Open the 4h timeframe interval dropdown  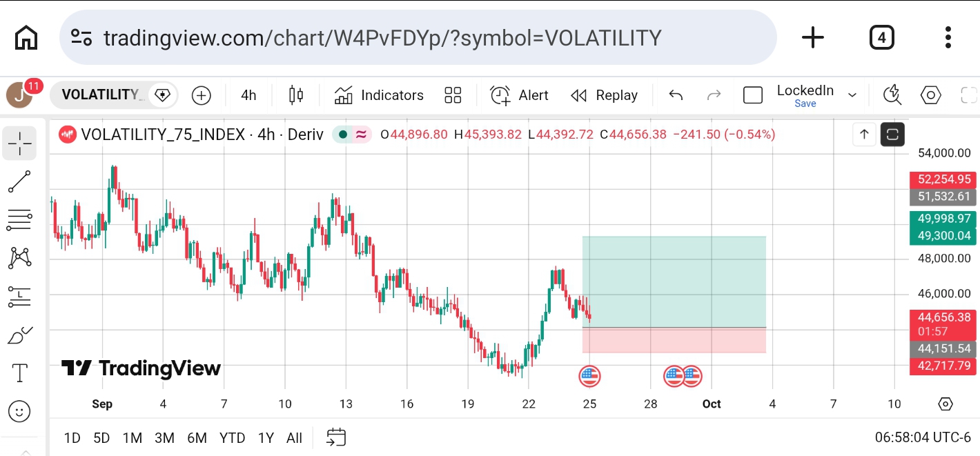(x=248, y=95)
